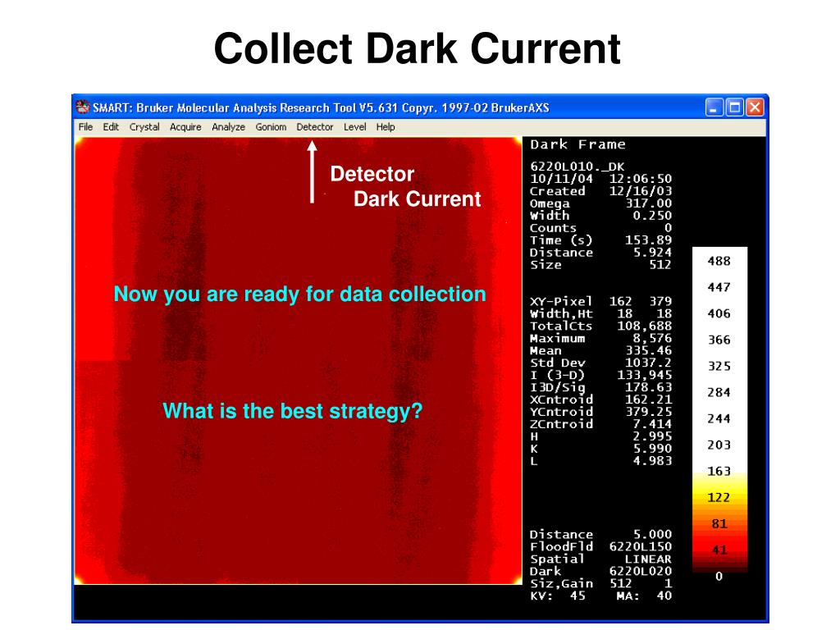Click the FloodFld value 6220L150
The height and width of the screenshot is (630, 840).
640,546
